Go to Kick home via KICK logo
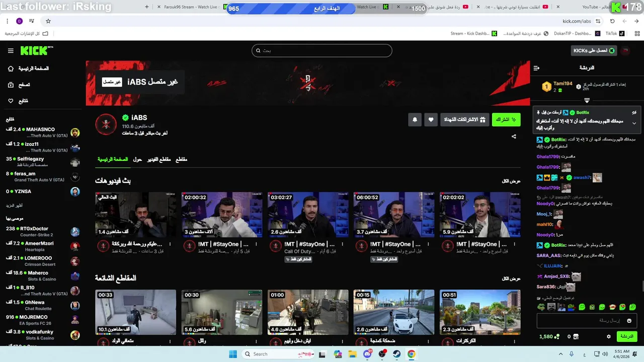 (x=36, y=50)
